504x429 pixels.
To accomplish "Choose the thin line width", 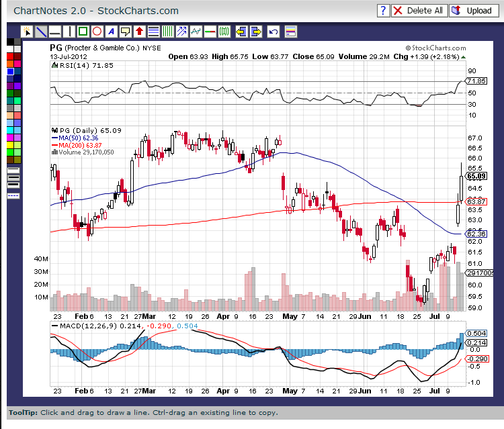I will [13, 171].
